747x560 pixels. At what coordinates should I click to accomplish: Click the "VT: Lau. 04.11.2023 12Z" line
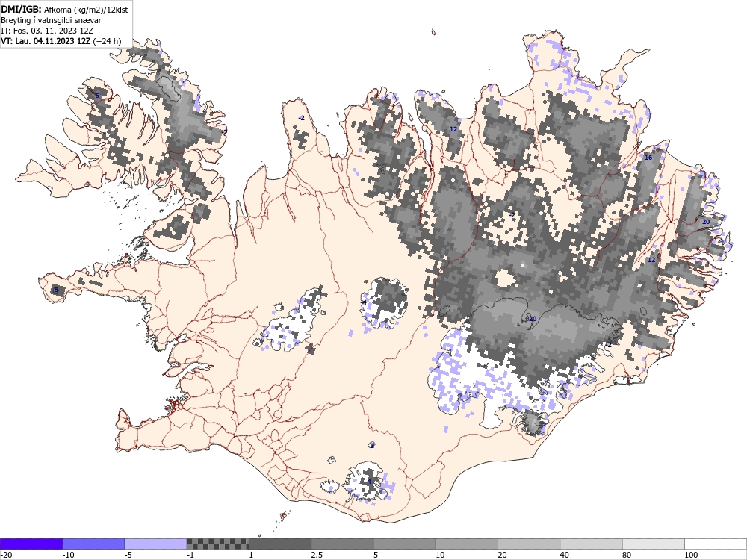coord(46,41)
